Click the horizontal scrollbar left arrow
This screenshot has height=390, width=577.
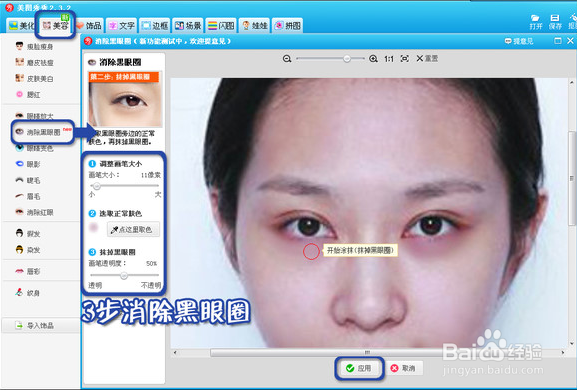[175, 352]
